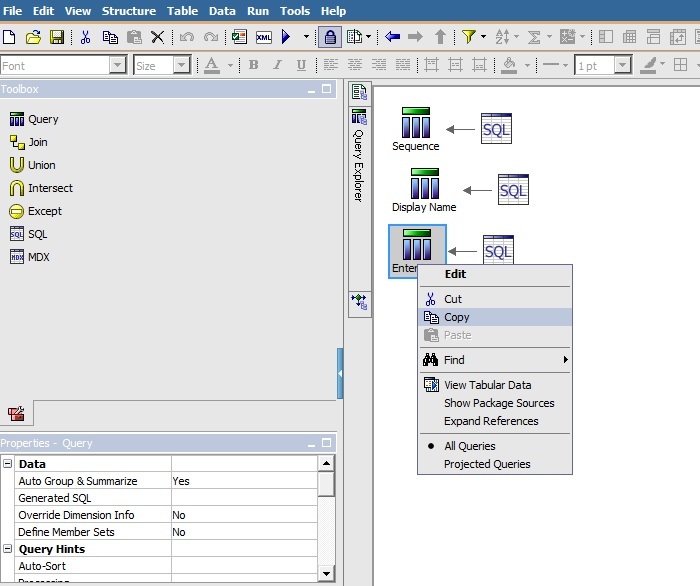The height and width of the screenshot is (586, 700).
Task: Open the 1 pt border width dropdown
Action: click(622, 65)
